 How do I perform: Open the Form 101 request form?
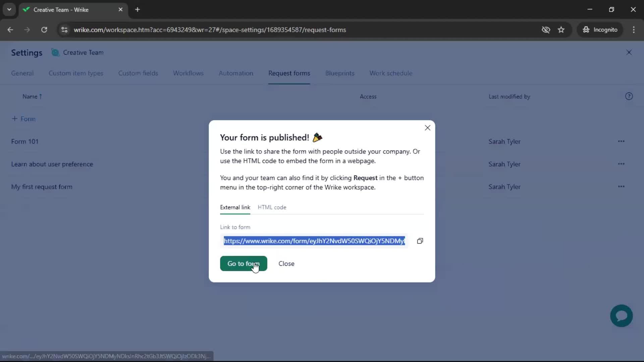coord(24,141)
